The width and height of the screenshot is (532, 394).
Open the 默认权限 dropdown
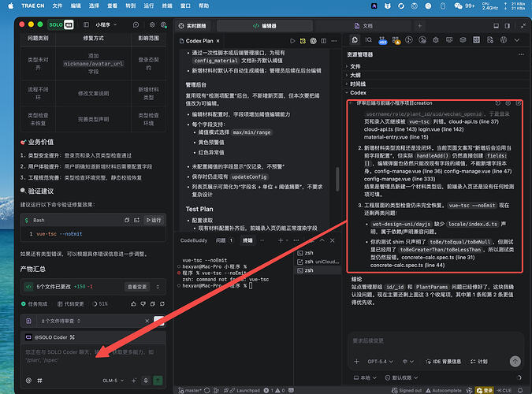[401, 377]
